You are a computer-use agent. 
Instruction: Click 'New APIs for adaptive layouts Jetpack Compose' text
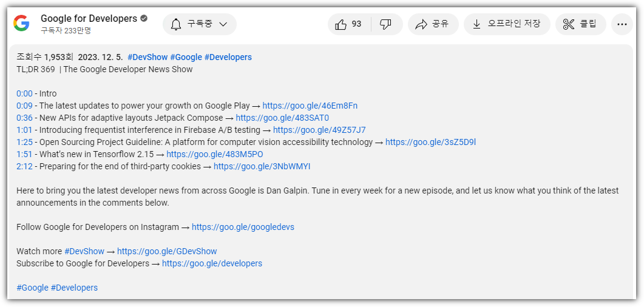(131, 118)
